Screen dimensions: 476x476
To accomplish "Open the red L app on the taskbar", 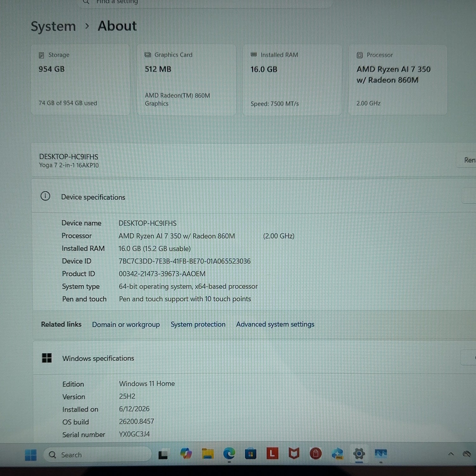I will click(x=272, y=453).
